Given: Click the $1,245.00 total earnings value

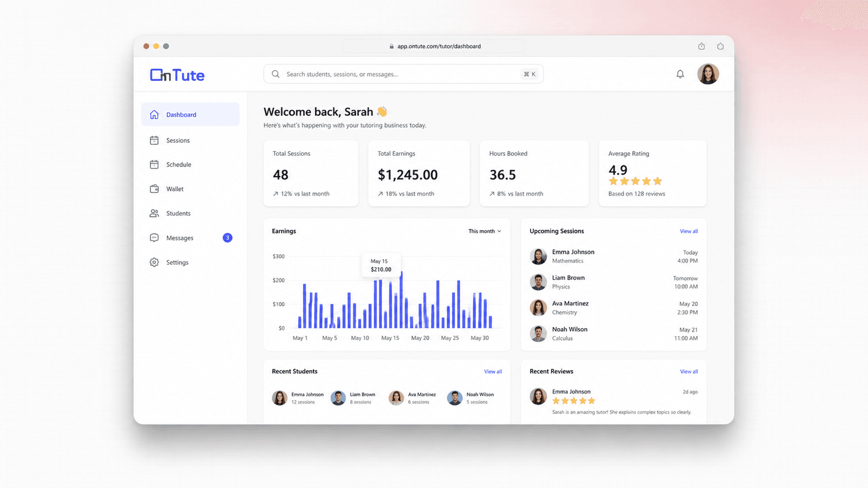Looking at the screenshot, I should coord(407,175).
